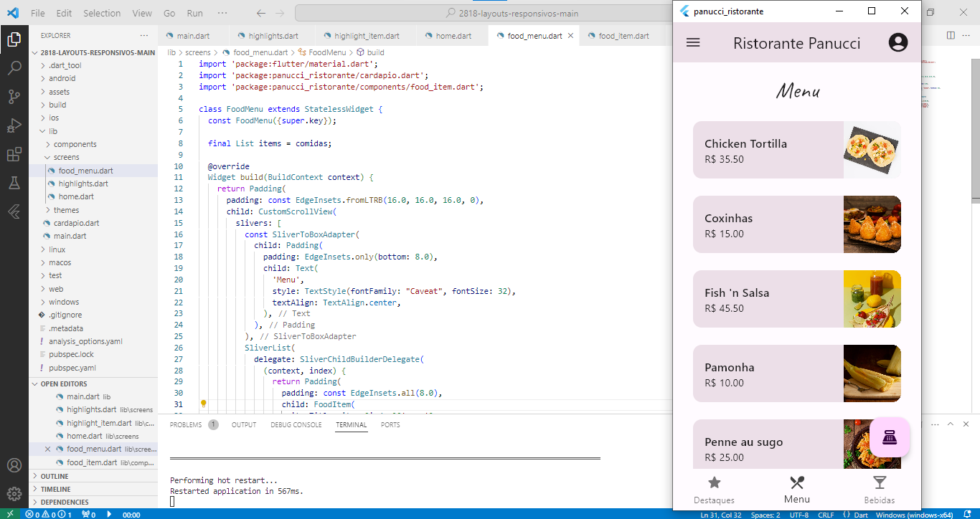Open the Source Control view

[14, 97]
